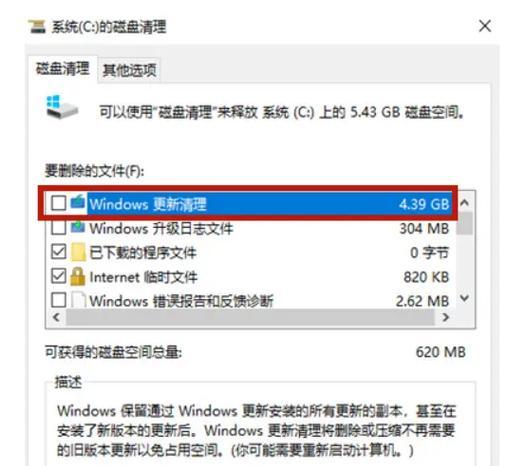527x466 pixels.
Task: Click the Disk Cleanup title bar icon
Action: 37,27
